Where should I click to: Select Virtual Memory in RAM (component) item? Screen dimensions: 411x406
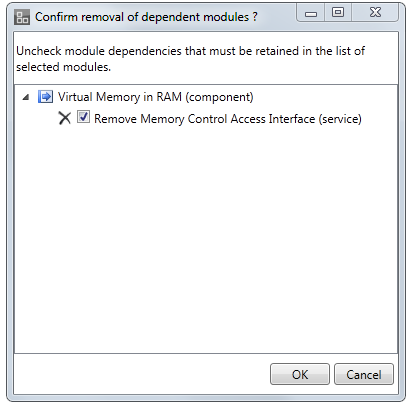click(x=156, y=97)
